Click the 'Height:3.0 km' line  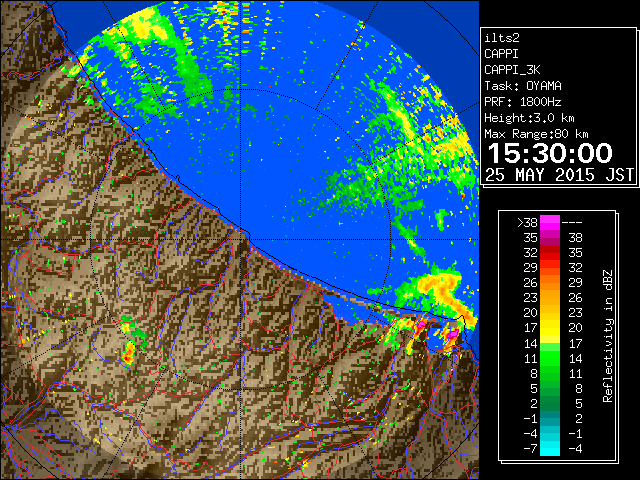point(529,118)
